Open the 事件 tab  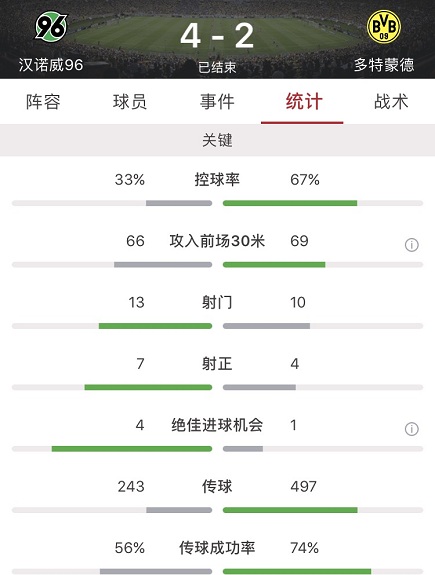click(x=217, y=102)
